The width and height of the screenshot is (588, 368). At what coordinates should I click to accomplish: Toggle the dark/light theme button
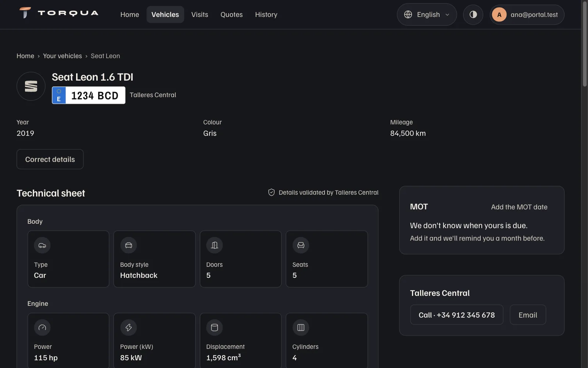tap(473, 14)
